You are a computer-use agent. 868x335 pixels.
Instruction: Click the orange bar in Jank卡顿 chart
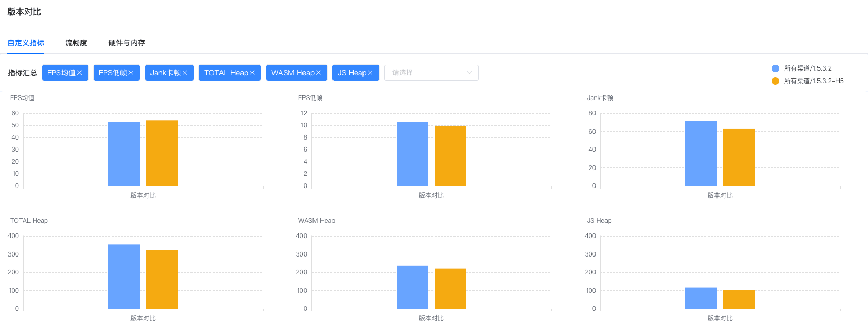click(739, 157)
